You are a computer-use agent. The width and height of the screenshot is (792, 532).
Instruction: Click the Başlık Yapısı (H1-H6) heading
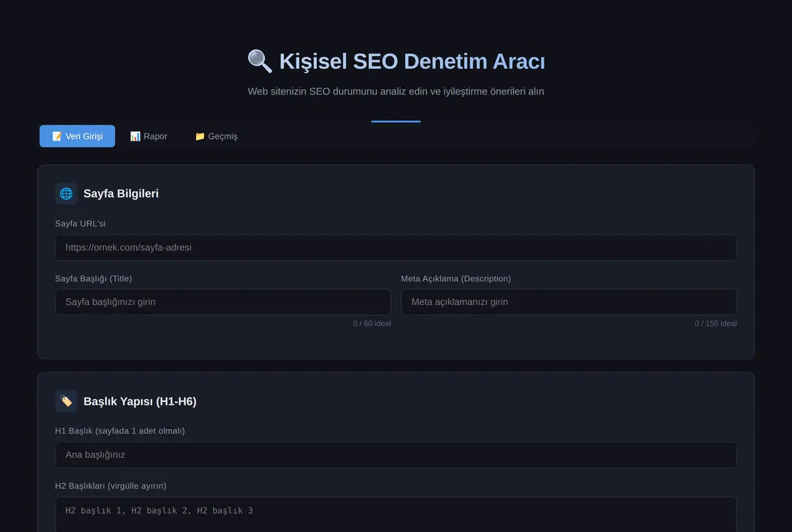click(140, 401)
